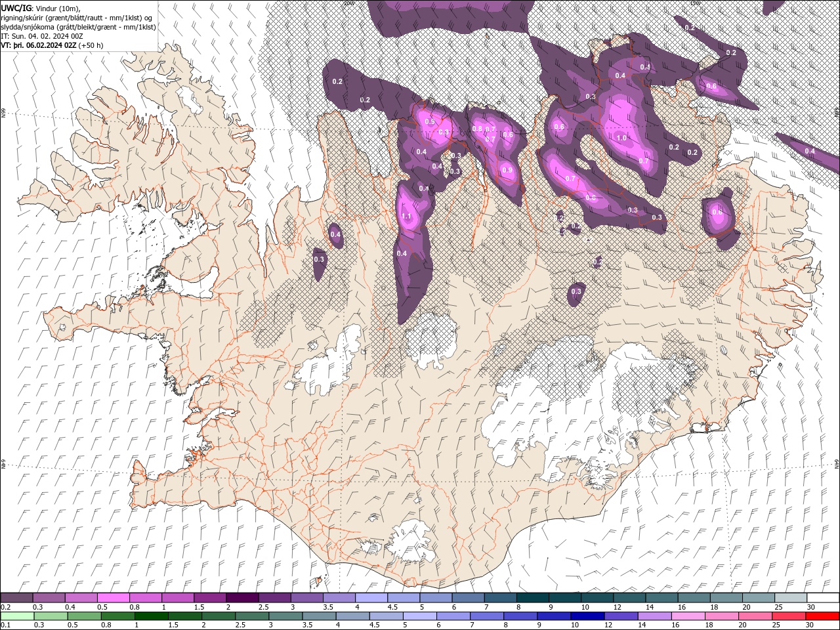Pick the dark green 1 swatch in the rain legend
840x630 pixels.
tap(152, 616)
